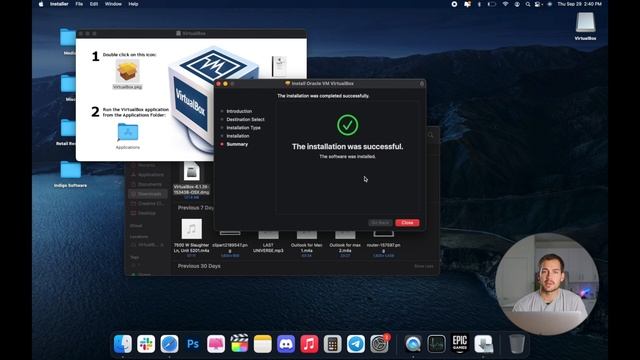Viewport: 640px width, 360px height.
Task: Open Finder from the Dock
Action: [122, 344]
